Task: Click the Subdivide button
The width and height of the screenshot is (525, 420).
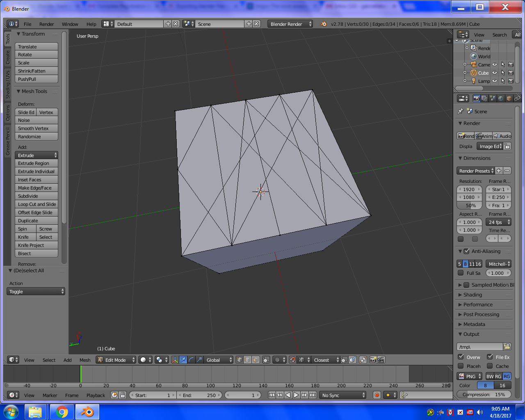Action: click(x=37, y=196)
